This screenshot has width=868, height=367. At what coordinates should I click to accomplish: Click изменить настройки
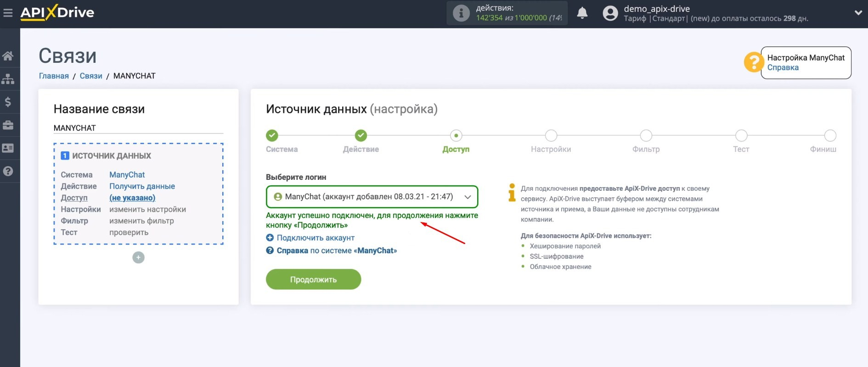coord(147,209)
